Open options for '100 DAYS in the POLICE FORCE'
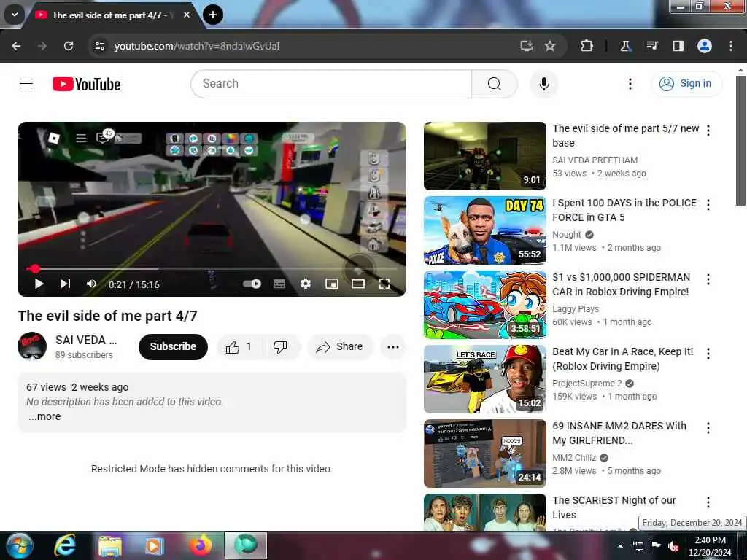 708,205
